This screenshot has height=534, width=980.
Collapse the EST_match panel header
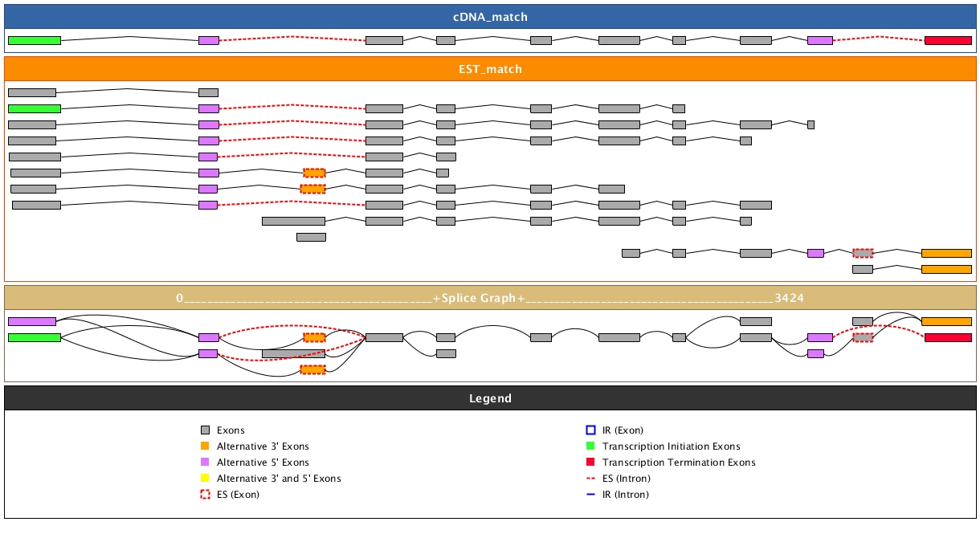point(490,69)
